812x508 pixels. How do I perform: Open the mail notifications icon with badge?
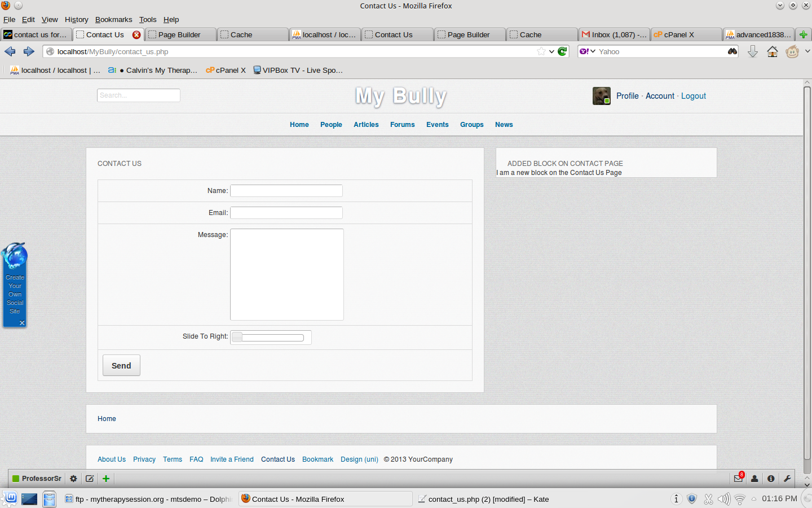tap(738, 479)
